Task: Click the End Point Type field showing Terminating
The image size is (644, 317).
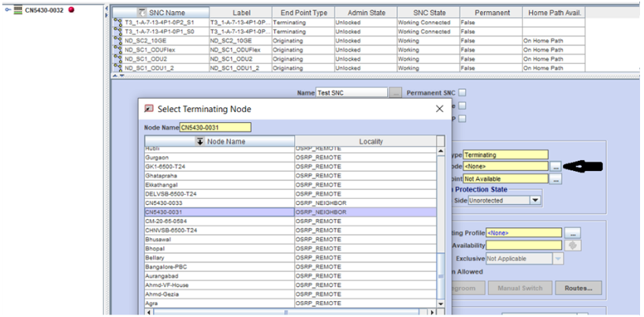Action: (x=505, y=155)
